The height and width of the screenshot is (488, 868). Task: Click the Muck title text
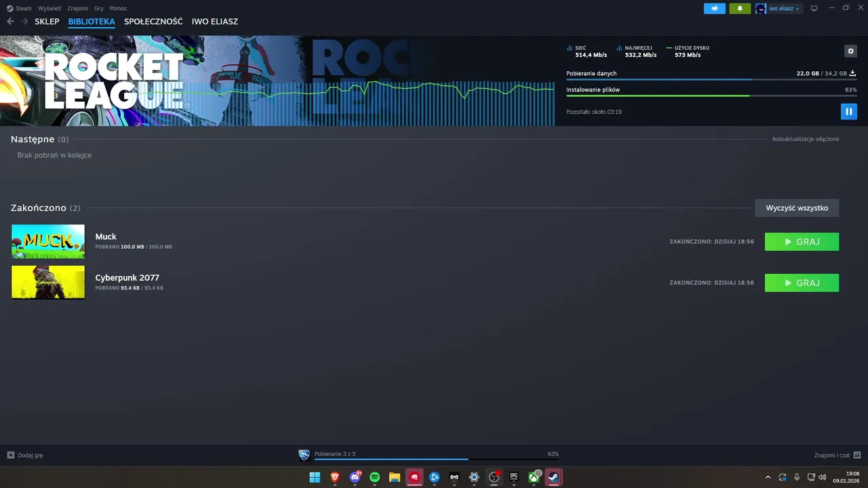point(106,237)
